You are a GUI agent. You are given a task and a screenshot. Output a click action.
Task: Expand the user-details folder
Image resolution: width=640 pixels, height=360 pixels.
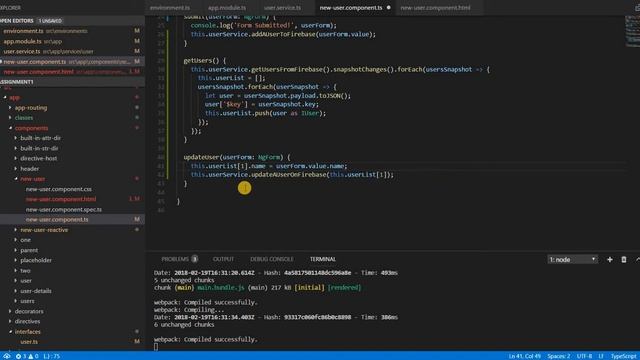pyautogui.click(x=36, y=291)
